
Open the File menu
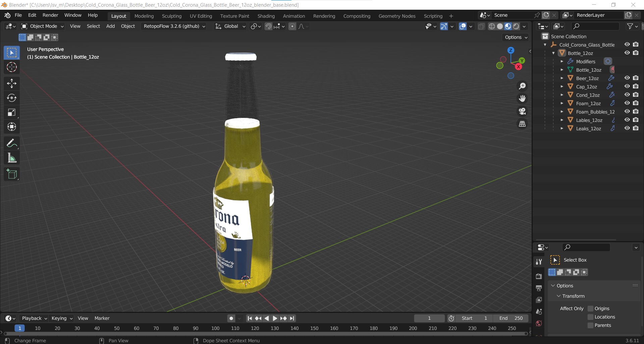click(18, 15)
